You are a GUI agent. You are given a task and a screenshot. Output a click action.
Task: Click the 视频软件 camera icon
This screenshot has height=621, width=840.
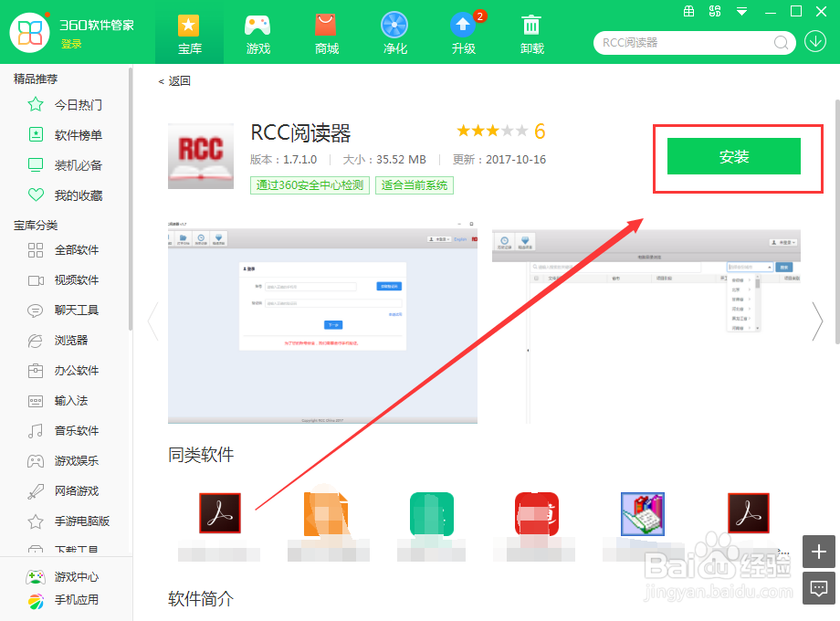36,280
